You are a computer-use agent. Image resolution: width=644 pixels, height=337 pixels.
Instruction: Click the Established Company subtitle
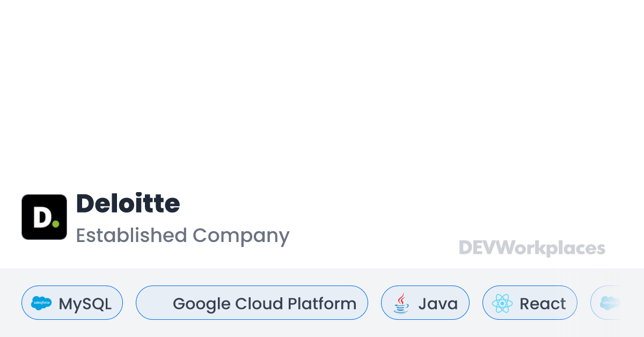(x=182, y=236)
